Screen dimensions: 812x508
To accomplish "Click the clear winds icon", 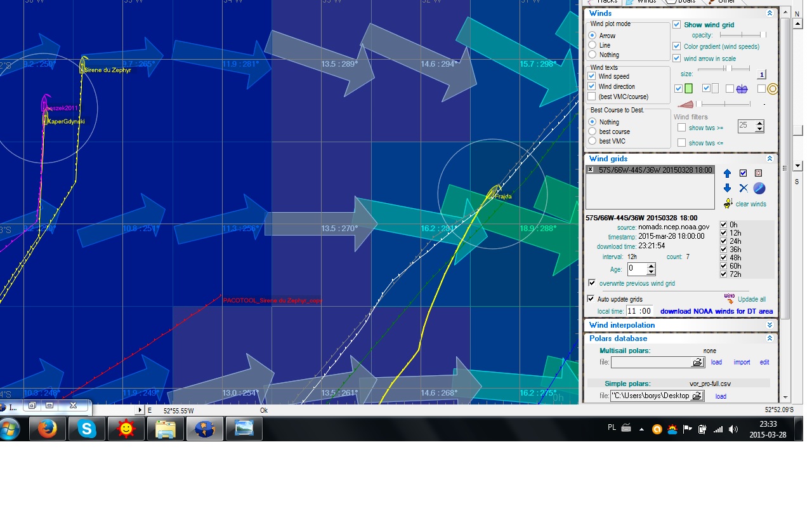I will (728, 203).
